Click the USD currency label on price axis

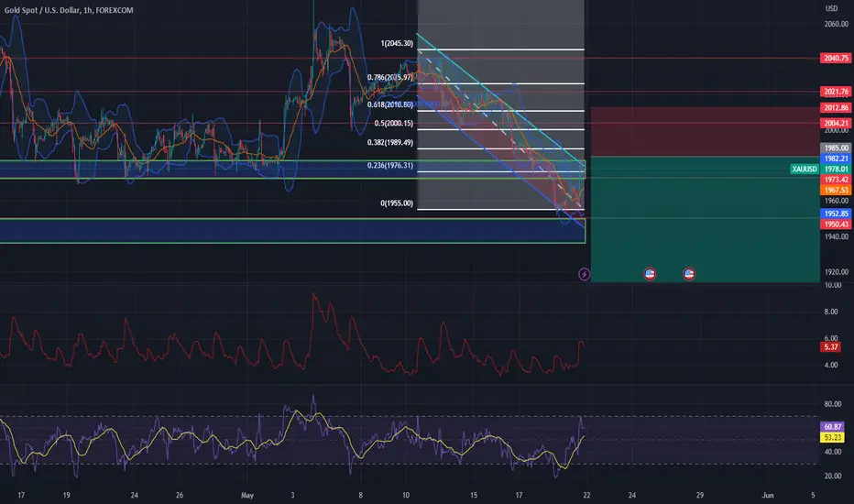831,8
